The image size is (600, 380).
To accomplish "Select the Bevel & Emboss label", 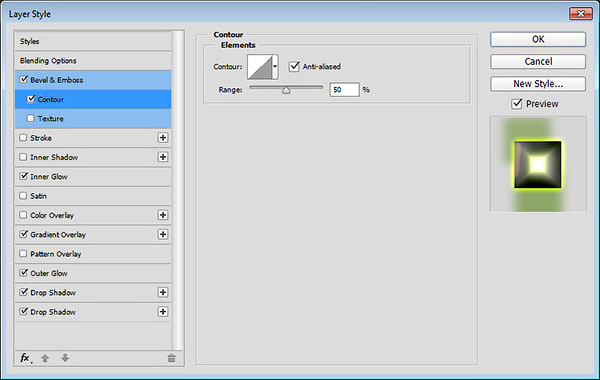I will click(x=57, y=80).
